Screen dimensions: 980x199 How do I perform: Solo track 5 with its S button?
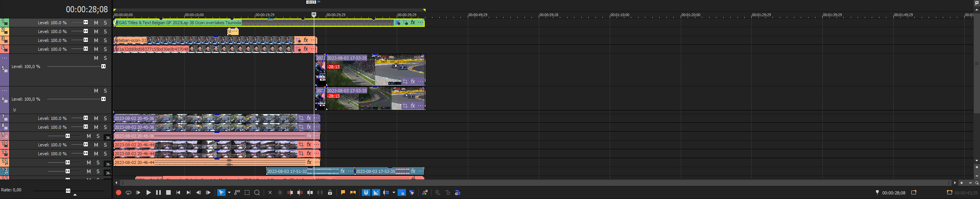[x=105, y=58]
